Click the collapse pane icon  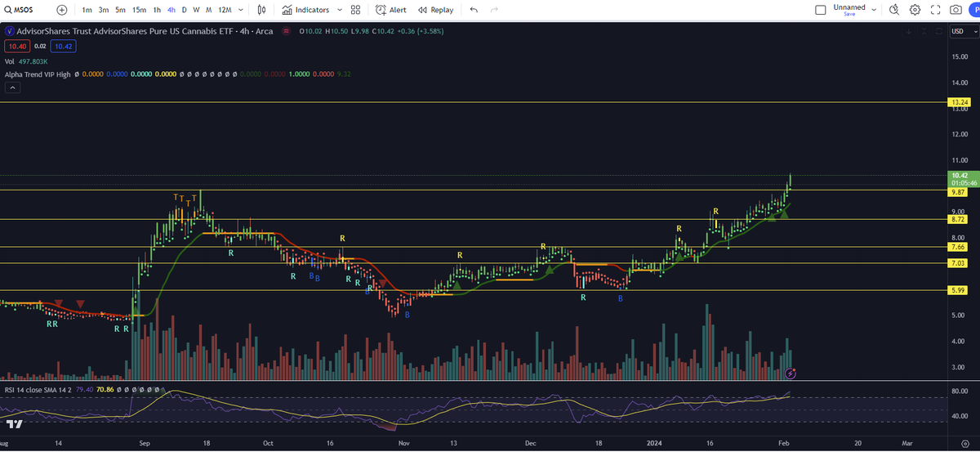pos(924,31)
